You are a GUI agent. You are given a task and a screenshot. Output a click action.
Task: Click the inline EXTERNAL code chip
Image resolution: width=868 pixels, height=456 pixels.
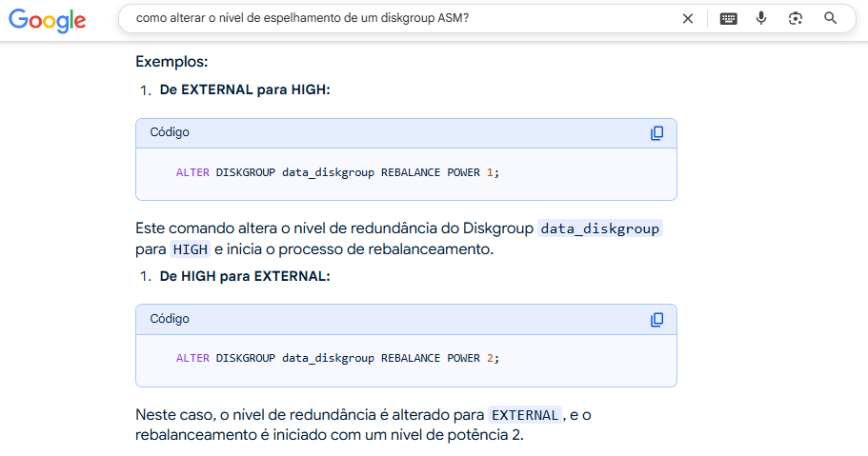pos(524,416)
